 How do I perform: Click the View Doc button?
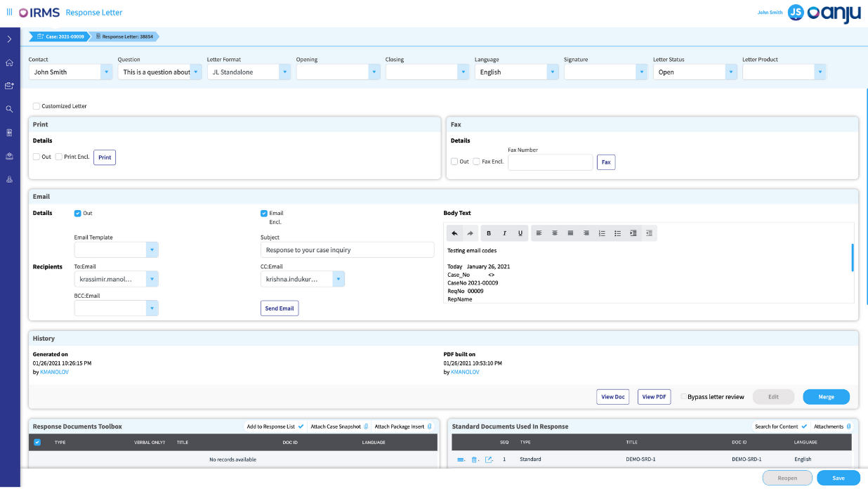613,397
